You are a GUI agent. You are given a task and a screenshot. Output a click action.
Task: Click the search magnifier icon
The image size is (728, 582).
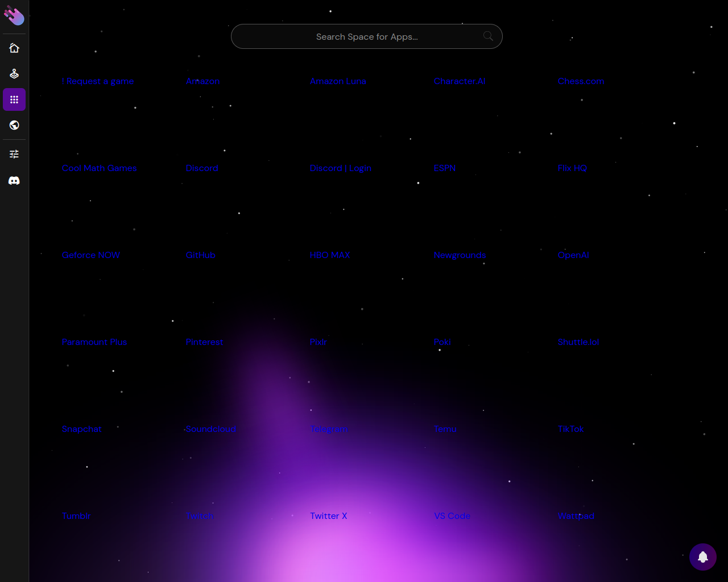pyautogui.click(x=488, y=36)
